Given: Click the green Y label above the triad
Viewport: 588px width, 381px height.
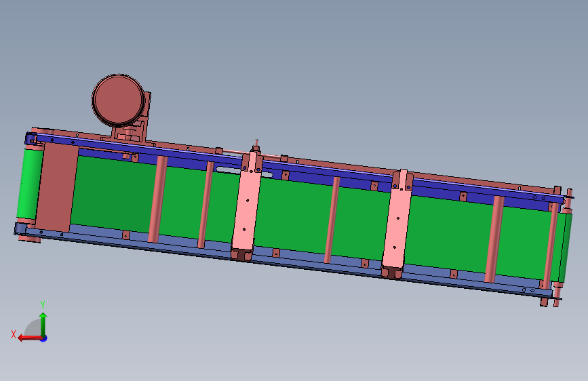Looking at the screenshot, I should click(x=43, y=304).
